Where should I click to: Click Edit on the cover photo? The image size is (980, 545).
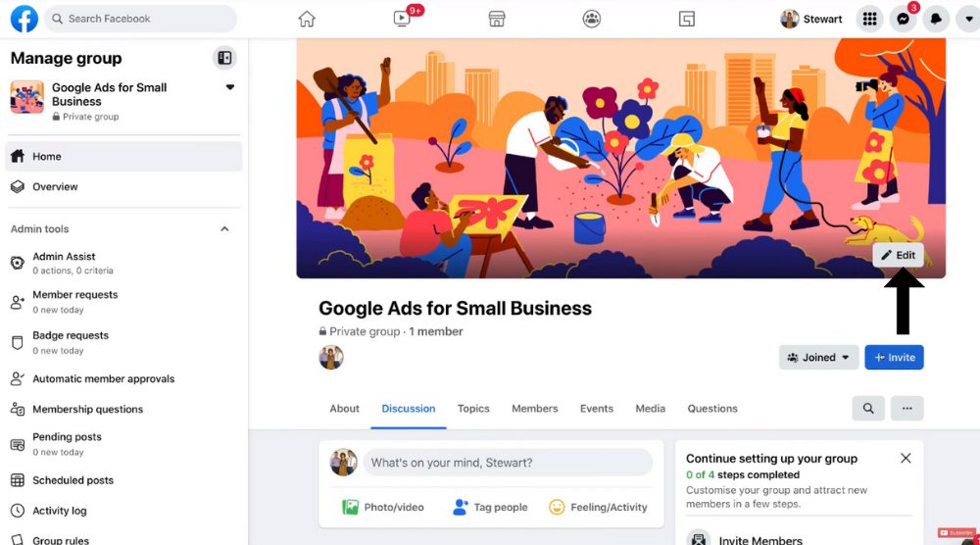point(898,255)
